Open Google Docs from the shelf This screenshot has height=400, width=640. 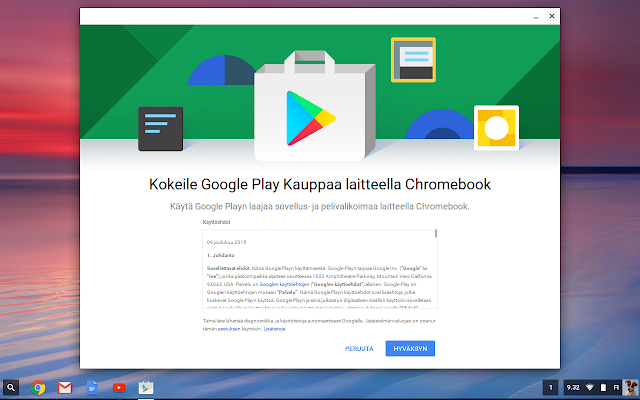[x=91, y=387]
